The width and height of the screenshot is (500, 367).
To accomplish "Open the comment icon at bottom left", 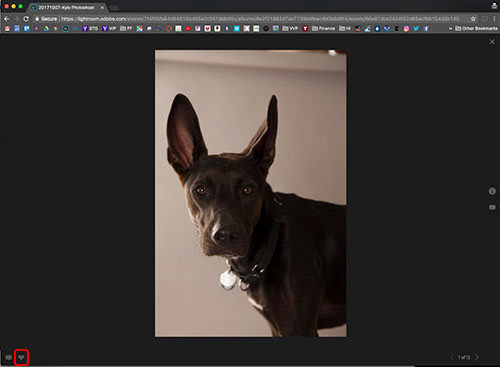I will point(9,358).
